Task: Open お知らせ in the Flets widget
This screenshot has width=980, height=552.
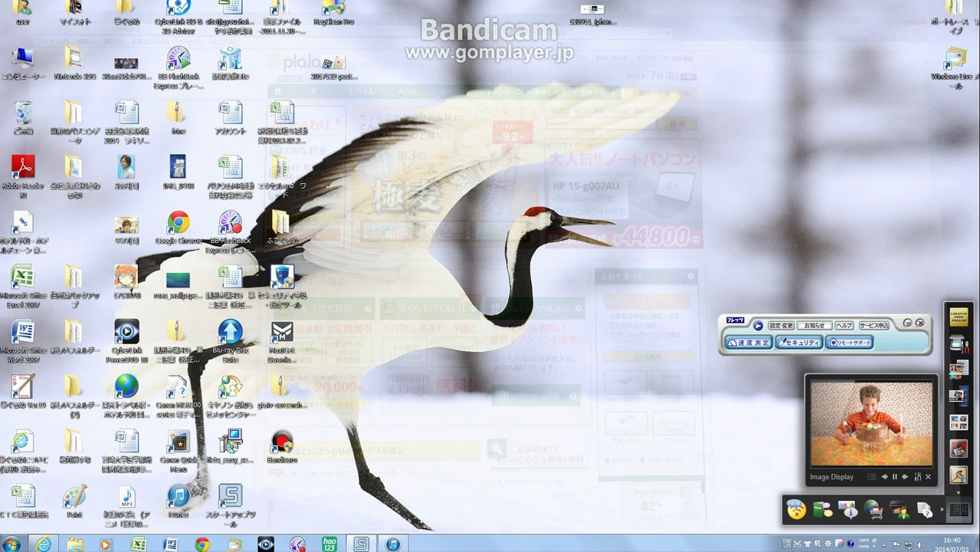Action: (814, 325)
